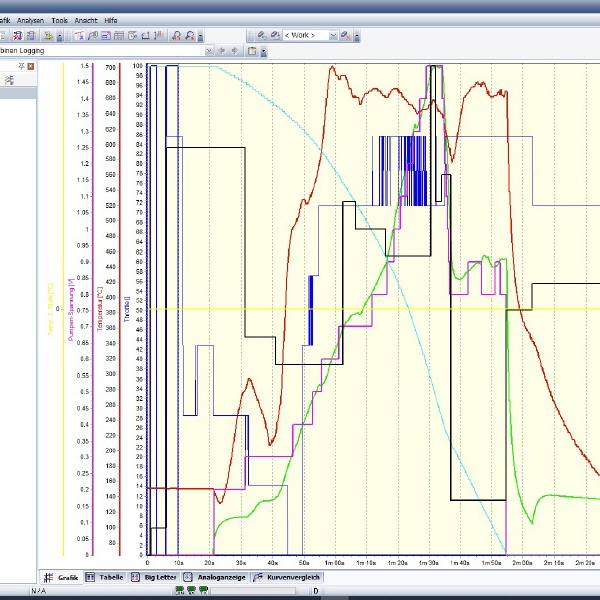Screen dimensions: 600x600
Task: Close the left side panel
Action: [31, 66]
